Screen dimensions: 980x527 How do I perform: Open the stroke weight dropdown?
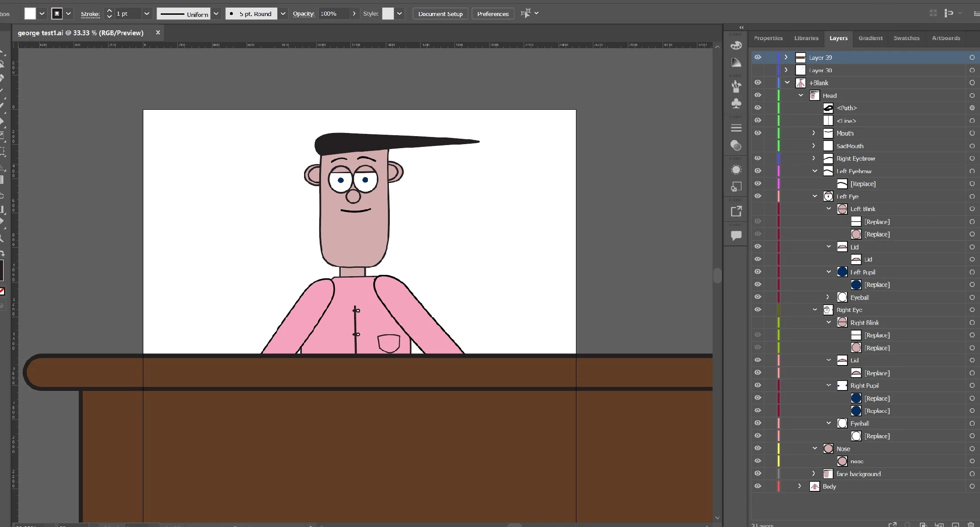click(146, 14)
